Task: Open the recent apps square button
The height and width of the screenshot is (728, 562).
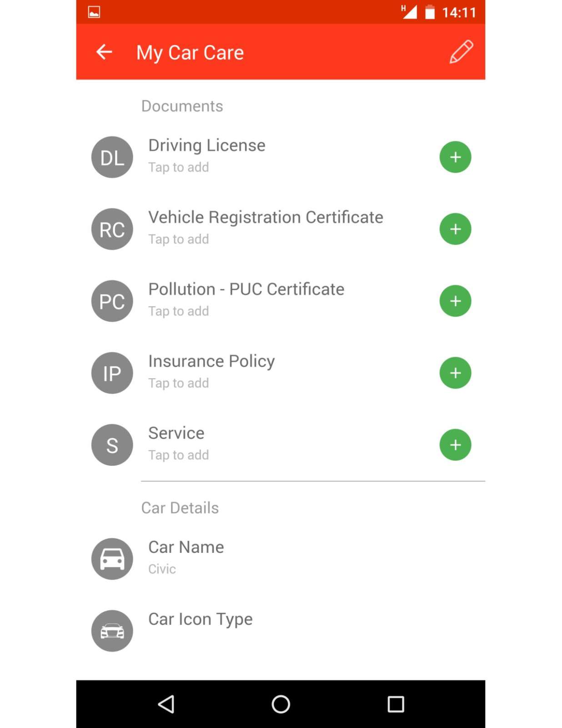Action: 396,704
